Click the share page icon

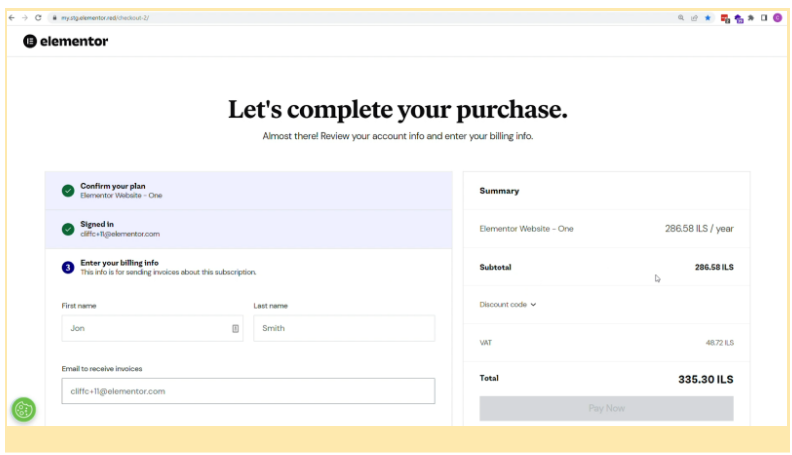695,18
